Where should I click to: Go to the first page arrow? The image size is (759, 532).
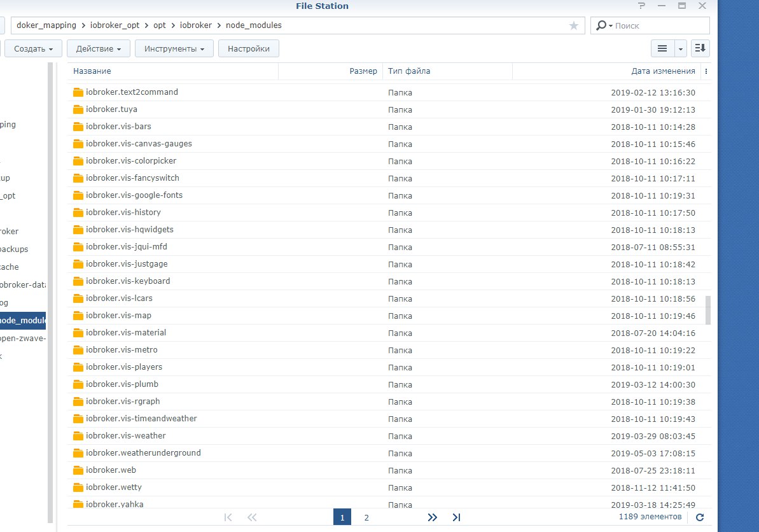[228, 517]
